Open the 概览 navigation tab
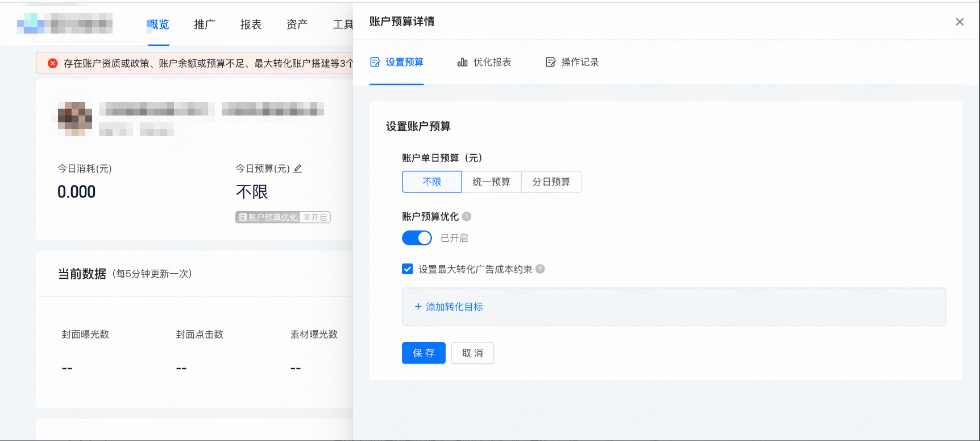 tap(159, 24)
